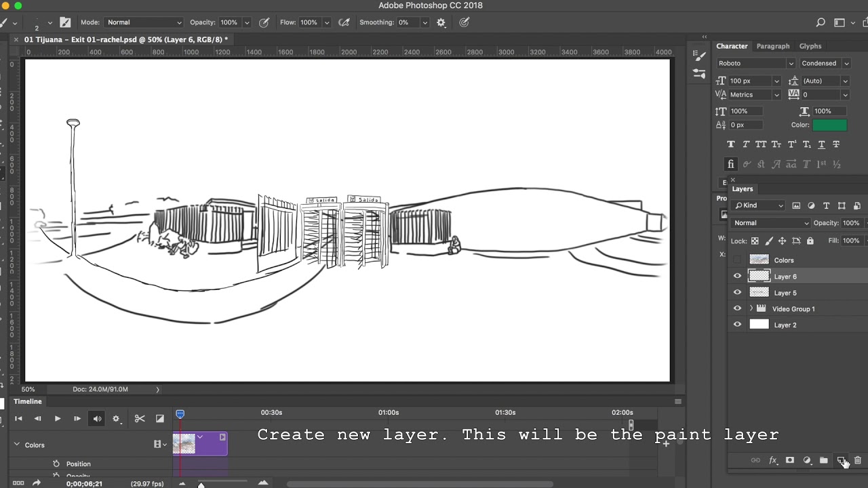This screenshot has width=868, height=488.
Task: Select Layer 5 in Layers panel
Action: pos(785,293)
